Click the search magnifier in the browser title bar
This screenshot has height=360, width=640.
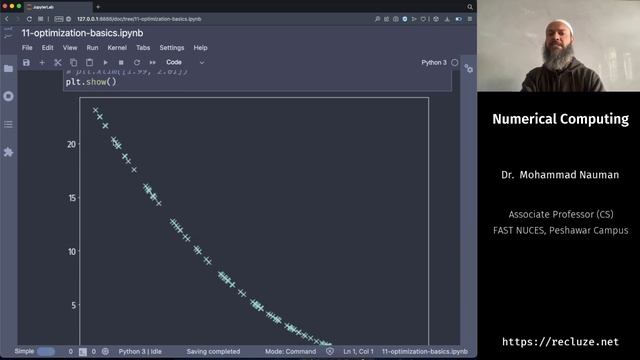coord(470,7)
